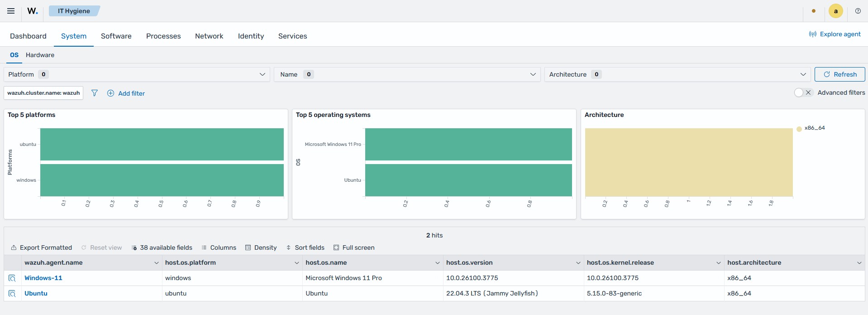Click the wazuh.cluster.name filter pill
868x315 pixels.
(43, 93)
